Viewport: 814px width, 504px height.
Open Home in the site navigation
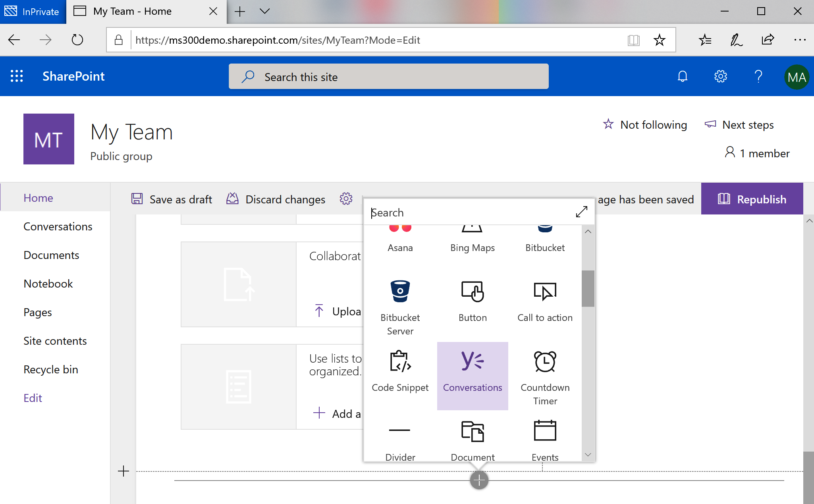point(38,198)
